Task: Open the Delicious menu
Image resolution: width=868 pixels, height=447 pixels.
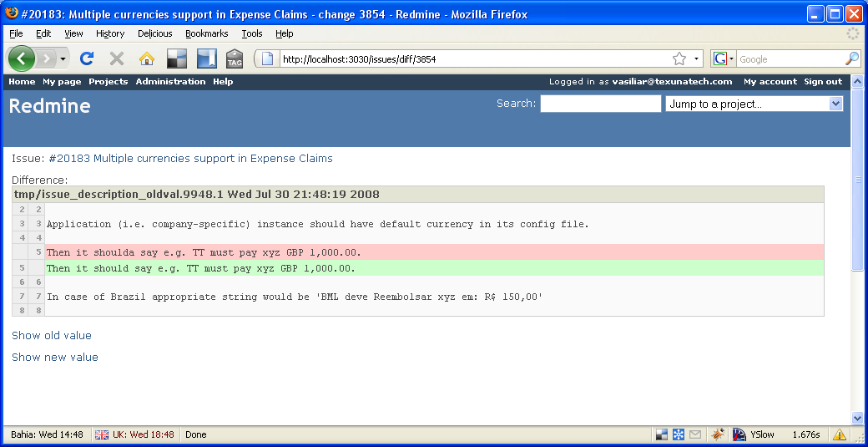Action: pyautogui.click(x=155, y=33)
